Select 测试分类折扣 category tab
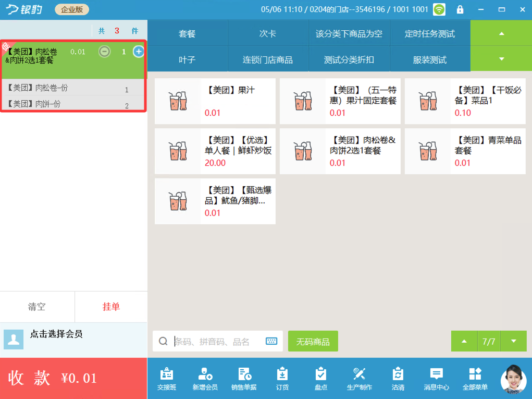 click(349, 59)
